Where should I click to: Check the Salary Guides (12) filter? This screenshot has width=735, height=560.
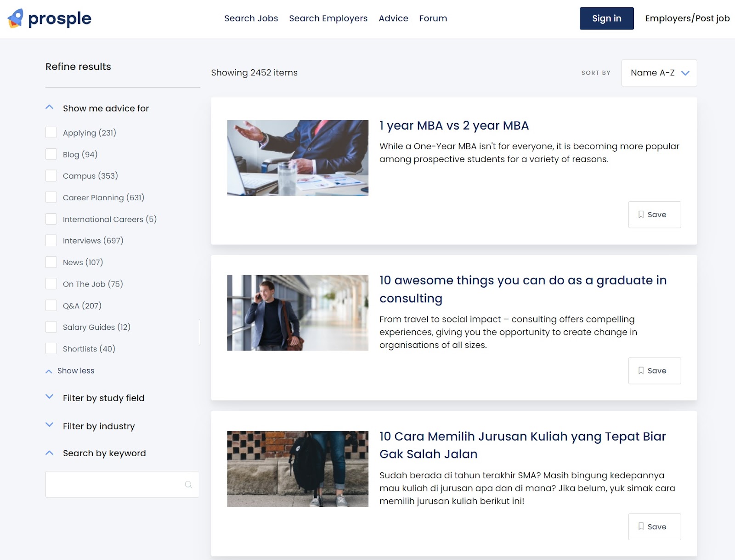click(51, 327)
